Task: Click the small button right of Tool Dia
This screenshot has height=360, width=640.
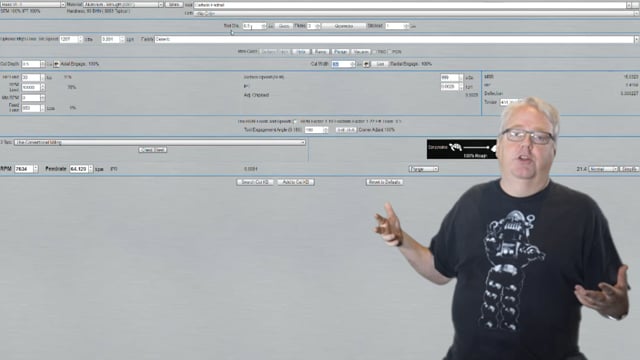Action: click(283, 26)
